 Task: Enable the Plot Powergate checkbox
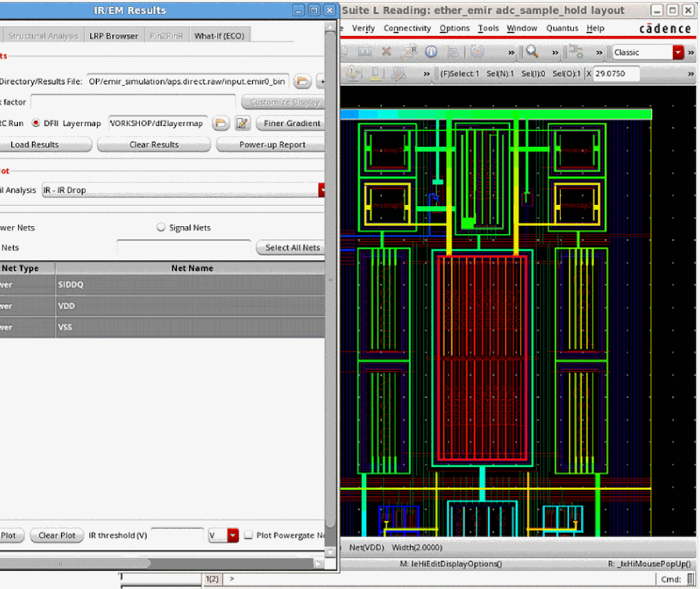(x=249, y=535)
